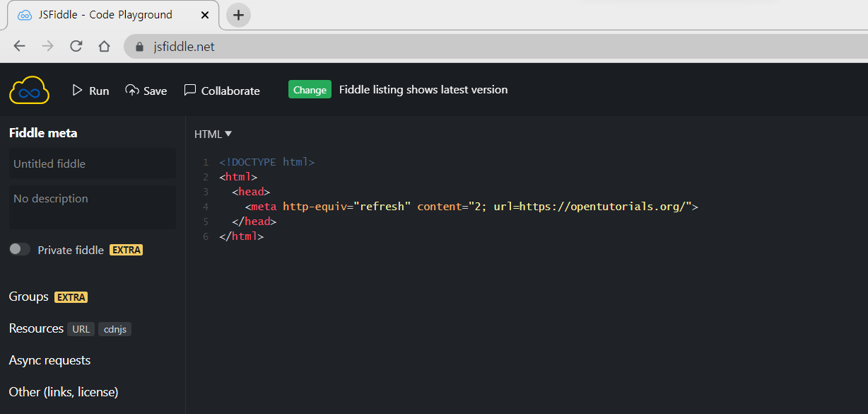
Task: Save the fiddle
Action: (146, 91)
